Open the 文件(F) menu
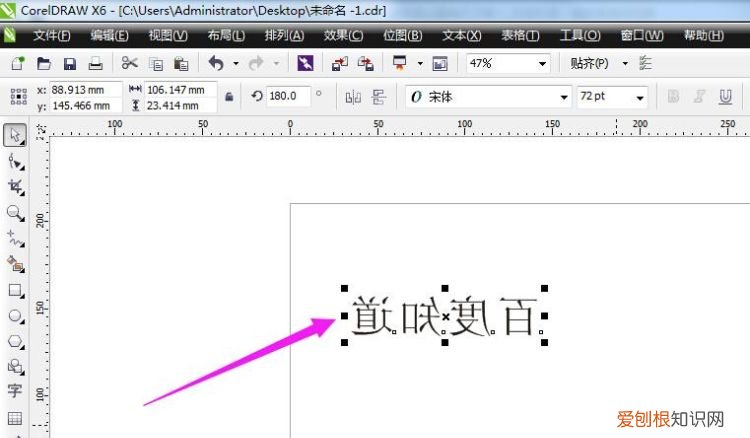750x438 pixels. (x=52, y=35)
